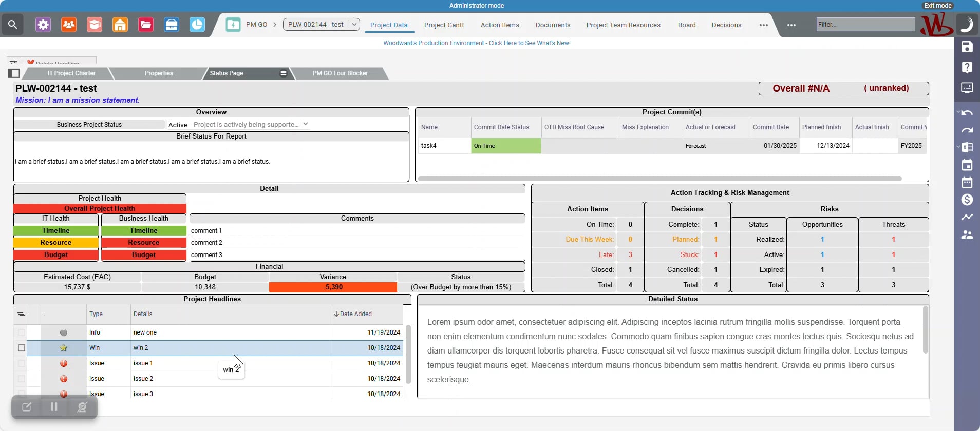The image size is (980, 431).
Task: Click the Late action items count
Action: (630, 255)
